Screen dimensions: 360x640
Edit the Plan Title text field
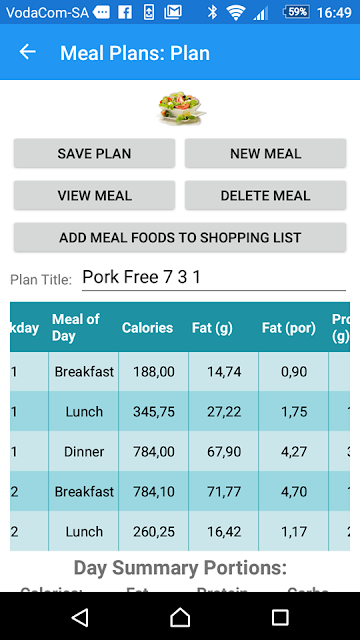point(214,278)
